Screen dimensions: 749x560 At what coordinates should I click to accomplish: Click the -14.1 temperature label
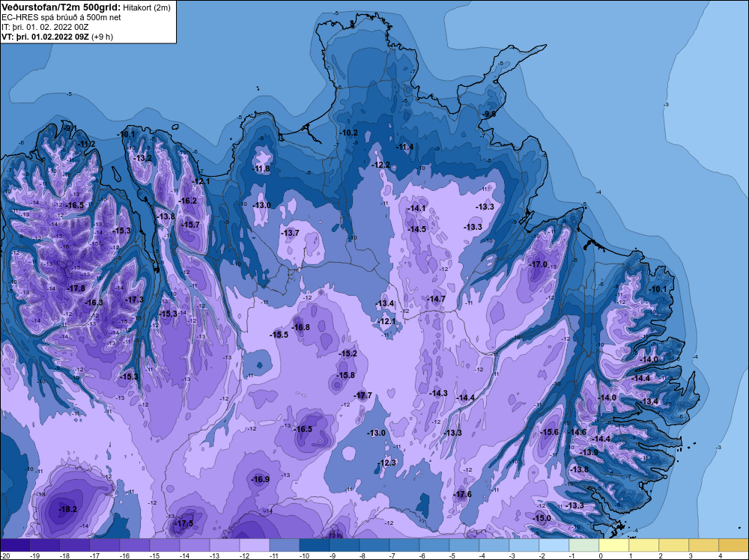click(x=416, y=209)
